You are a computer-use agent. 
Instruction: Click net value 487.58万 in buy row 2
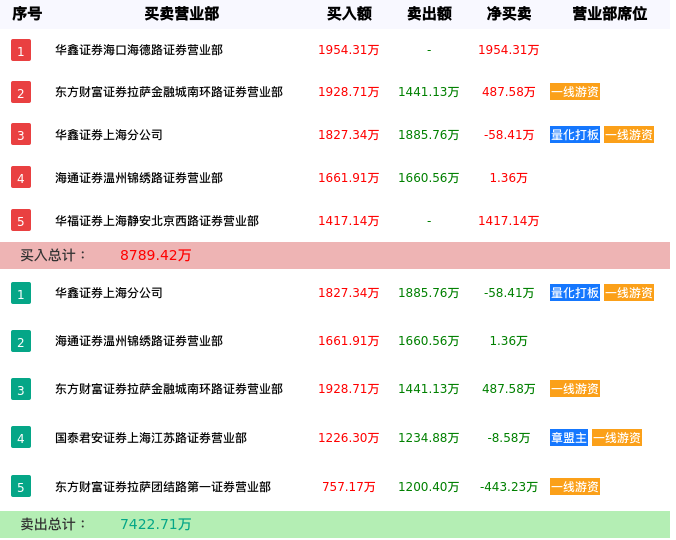pyautogui.click(x=509, y=92)
